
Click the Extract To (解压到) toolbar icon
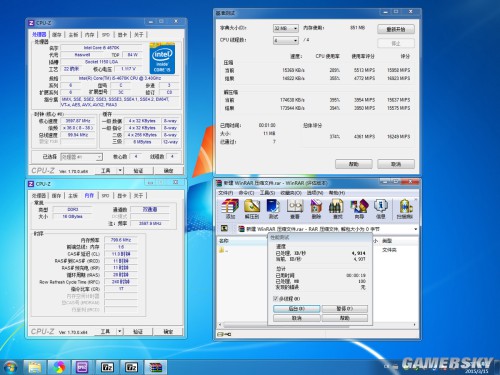coord(252,209)
